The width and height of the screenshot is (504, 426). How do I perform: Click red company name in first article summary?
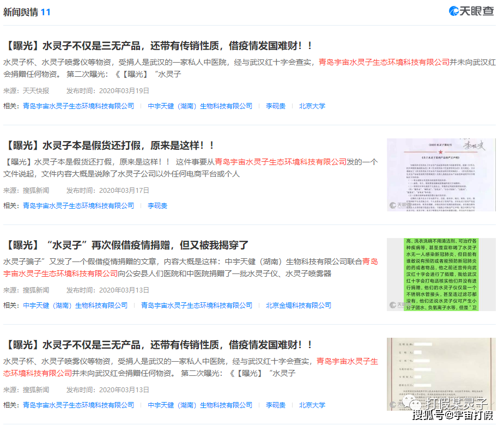click(384, 62)
